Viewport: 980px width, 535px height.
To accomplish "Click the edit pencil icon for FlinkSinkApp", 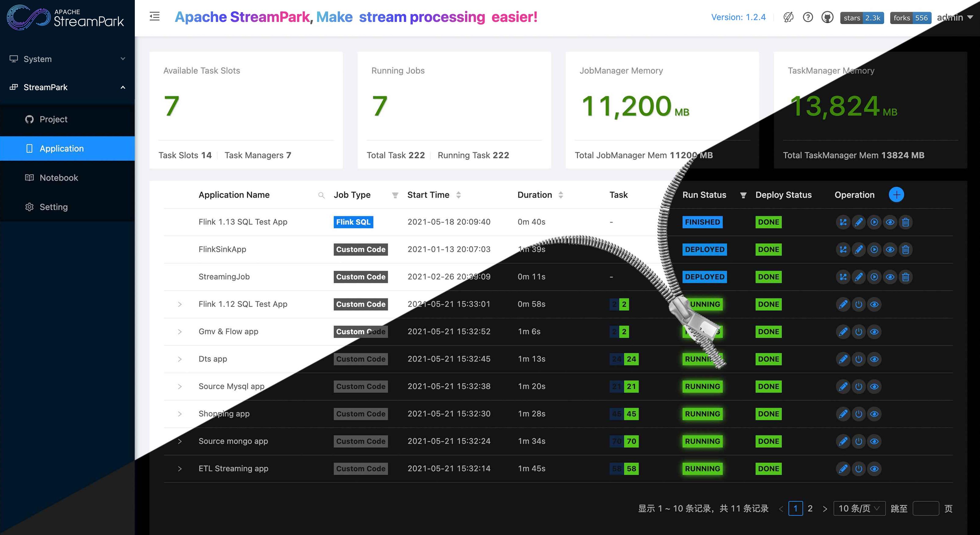I will tap(858, 249).
